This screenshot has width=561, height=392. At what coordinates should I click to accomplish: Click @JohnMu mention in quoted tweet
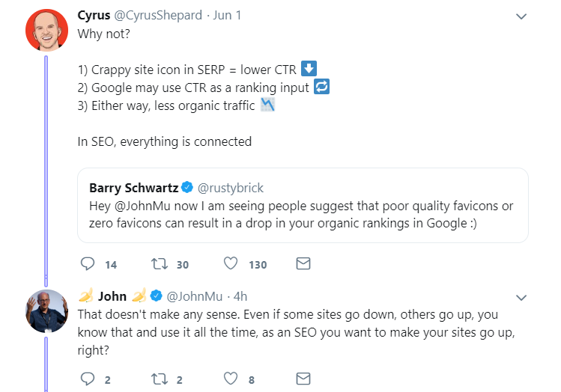coord(145,206)
